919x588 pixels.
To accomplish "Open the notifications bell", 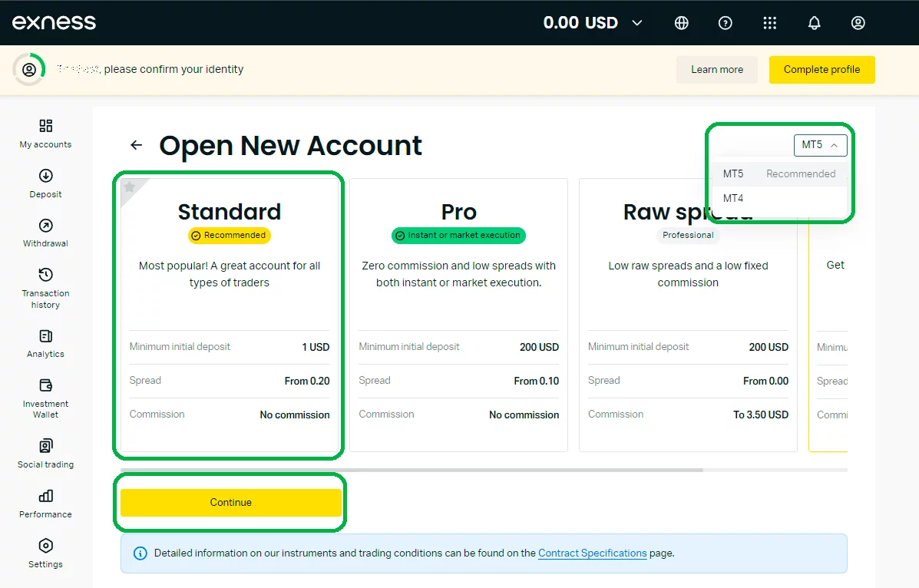I will [x=814, y=23].
